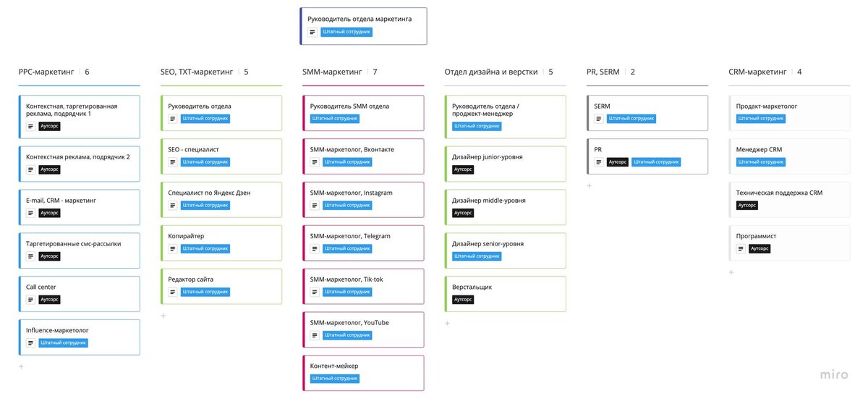Viewport: 868px width, 399px height.
Task: Click description icon on Influence-маркетолог card
Action: [30, 343]
